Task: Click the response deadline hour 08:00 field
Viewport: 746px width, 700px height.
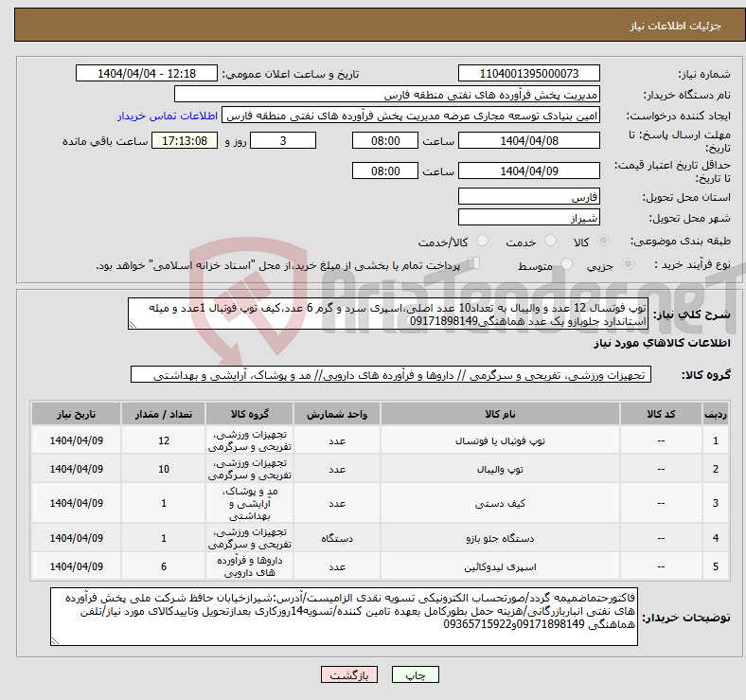Action: [385, 140]
